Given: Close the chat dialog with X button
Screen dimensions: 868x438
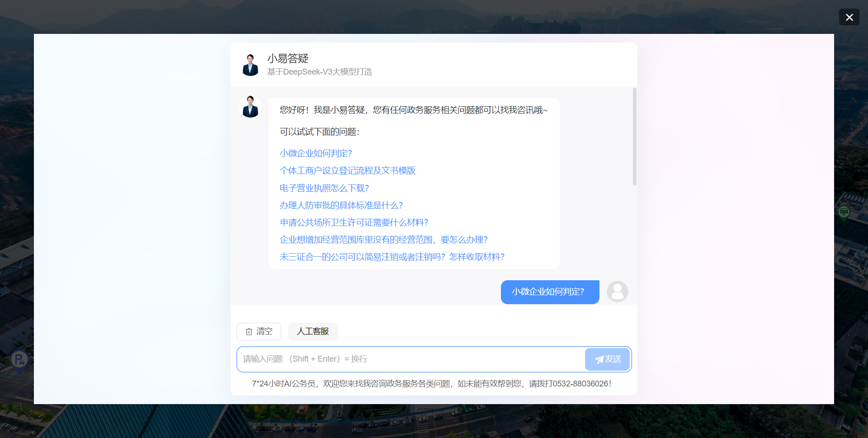Looking at the screenshot, I should (849, 17).
